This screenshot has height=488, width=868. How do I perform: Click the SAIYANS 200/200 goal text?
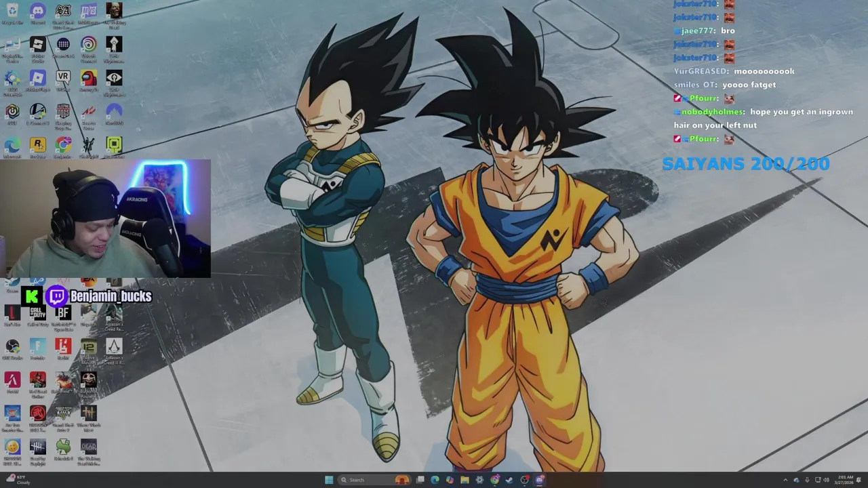(746, 163)
